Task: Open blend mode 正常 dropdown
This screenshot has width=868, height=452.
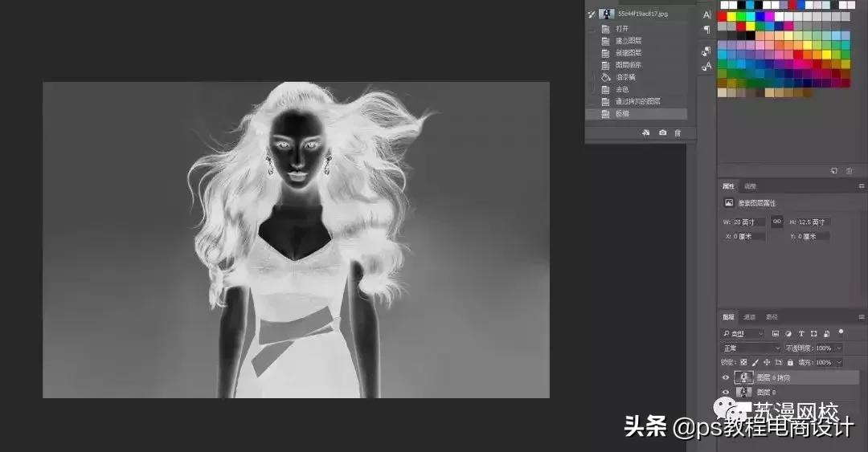Action: (x=751, y=348)
